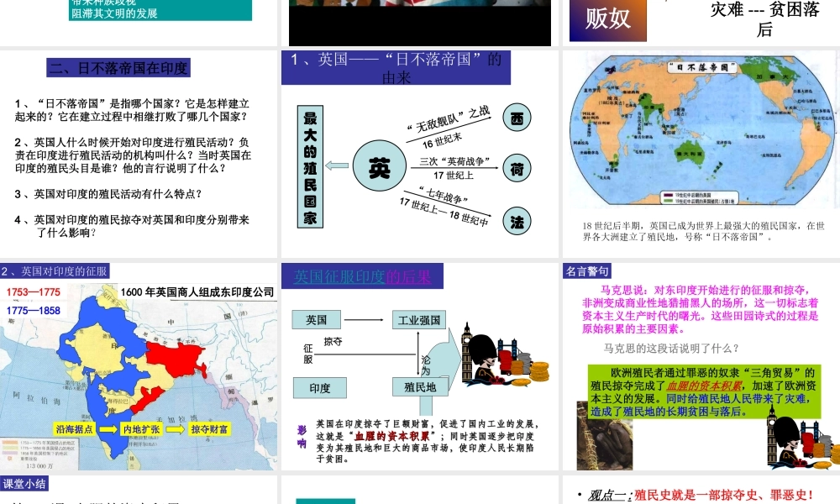Viewport: 840px width, 504px height.
Task: Click the "贩奴" purple title box
Action: (x=607, y=18)
